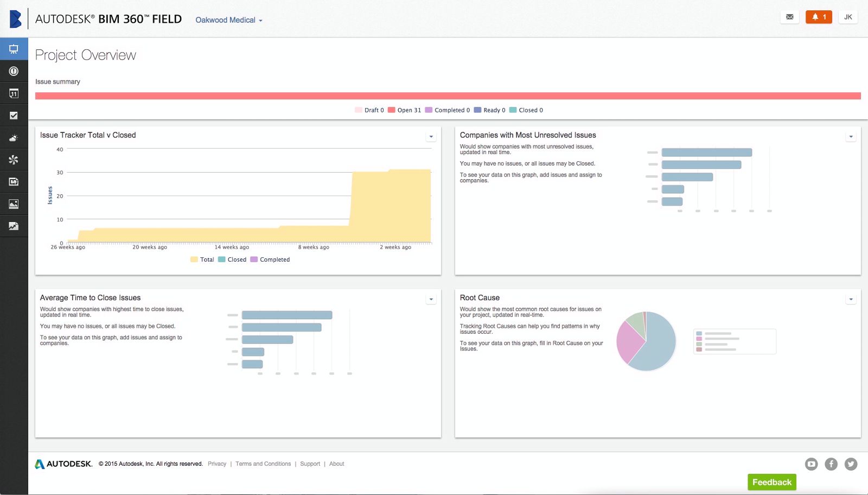Open the messages envelope icon
Image resolution: width=868 pixels, height=495 pixels.
[789, 17]
